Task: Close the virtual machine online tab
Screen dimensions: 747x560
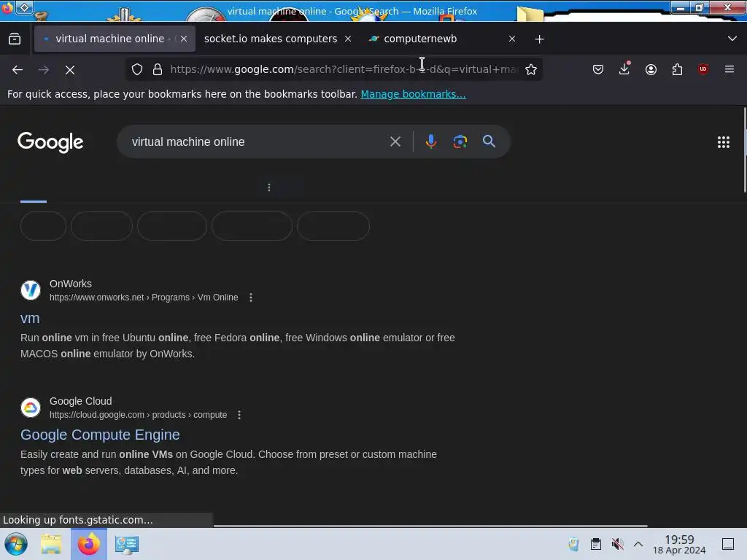Action: point(183,39)
